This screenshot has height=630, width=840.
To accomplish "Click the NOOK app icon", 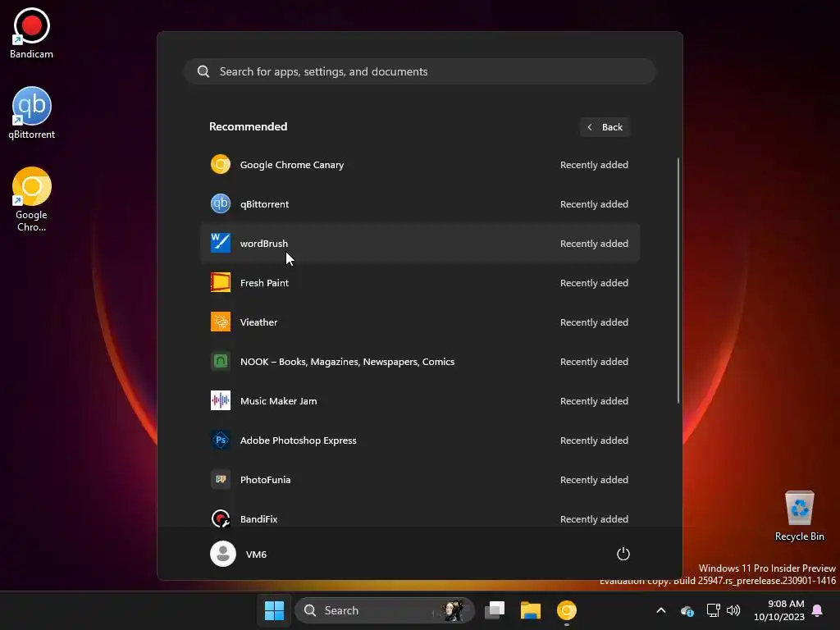I will [220, 361].
